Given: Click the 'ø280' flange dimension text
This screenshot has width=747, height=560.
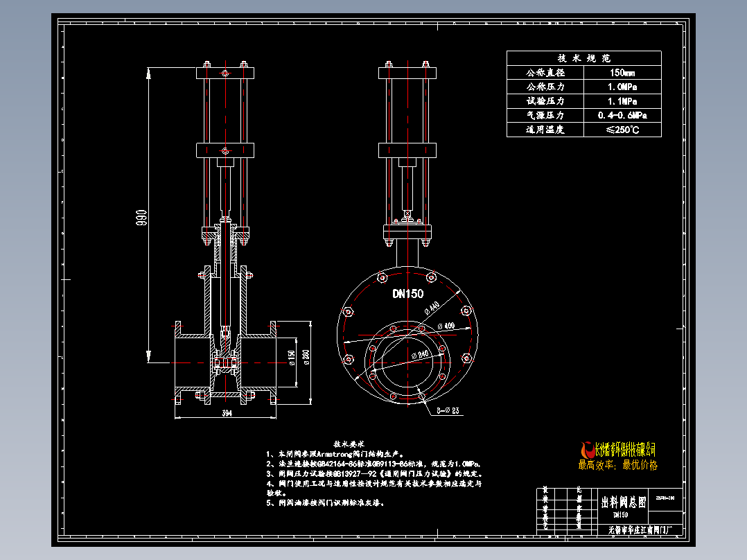Looking at the screenshot, I should pos(306,357).
